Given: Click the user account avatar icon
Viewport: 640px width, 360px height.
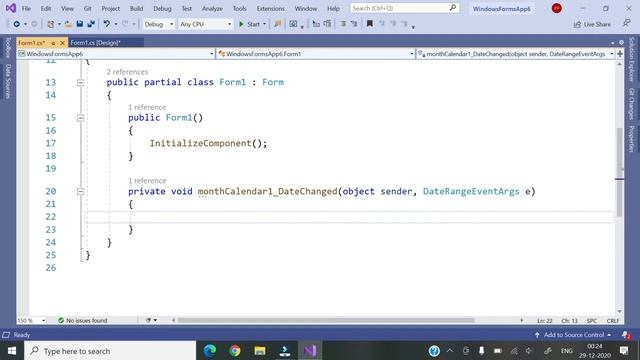Looking at the screenshot, I should click(556, 8).
